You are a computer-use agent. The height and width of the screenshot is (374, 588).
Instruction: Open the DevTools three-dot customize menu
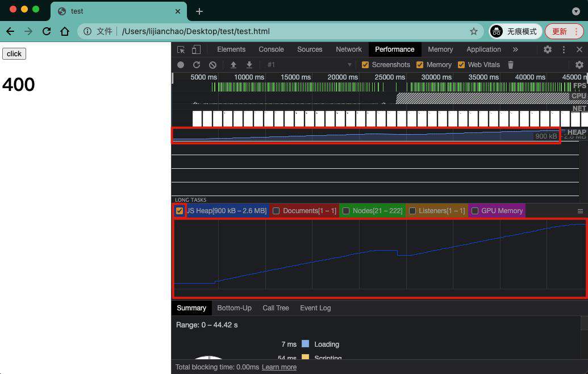563,49
